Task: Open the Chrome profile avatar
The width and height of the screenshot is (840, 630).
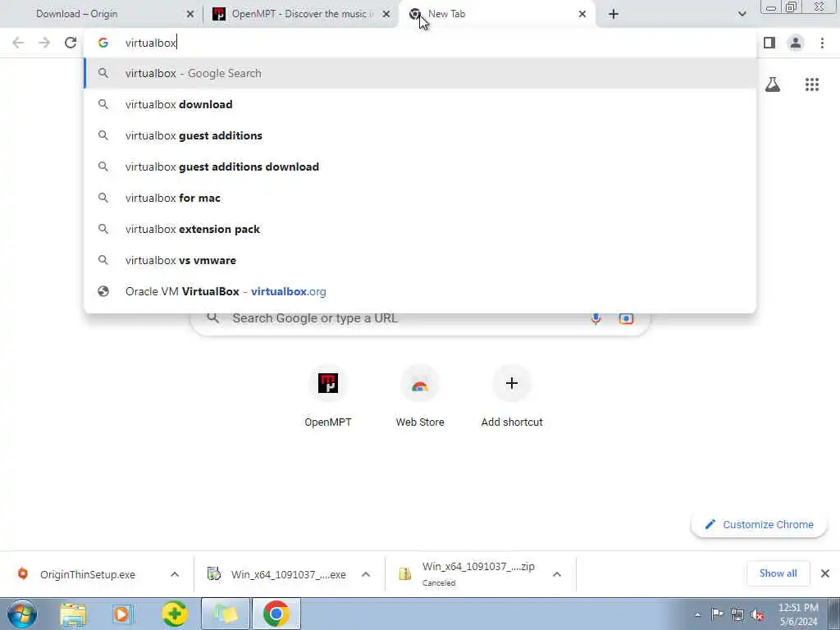Action: click(796, 43)
